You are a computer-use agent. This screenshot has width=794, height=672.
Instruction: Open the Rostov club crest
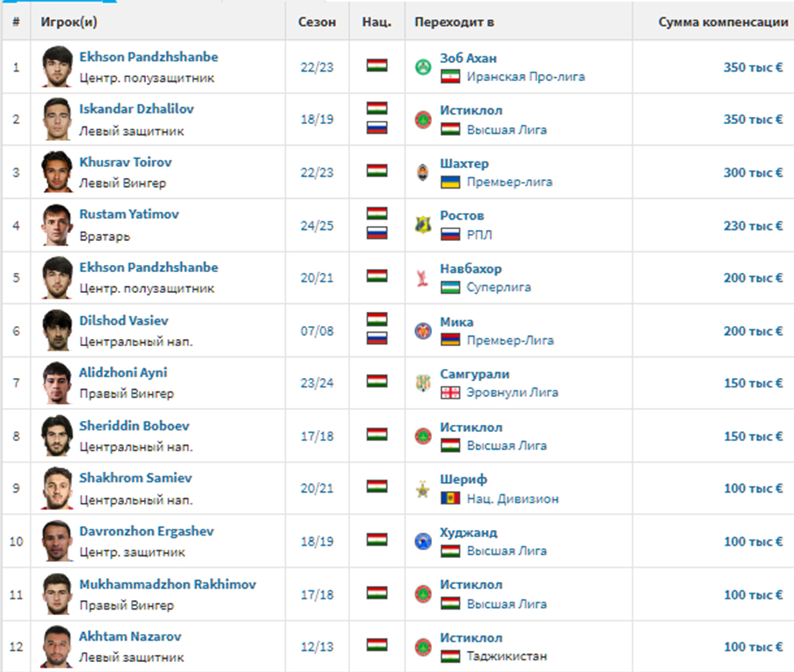423,225
